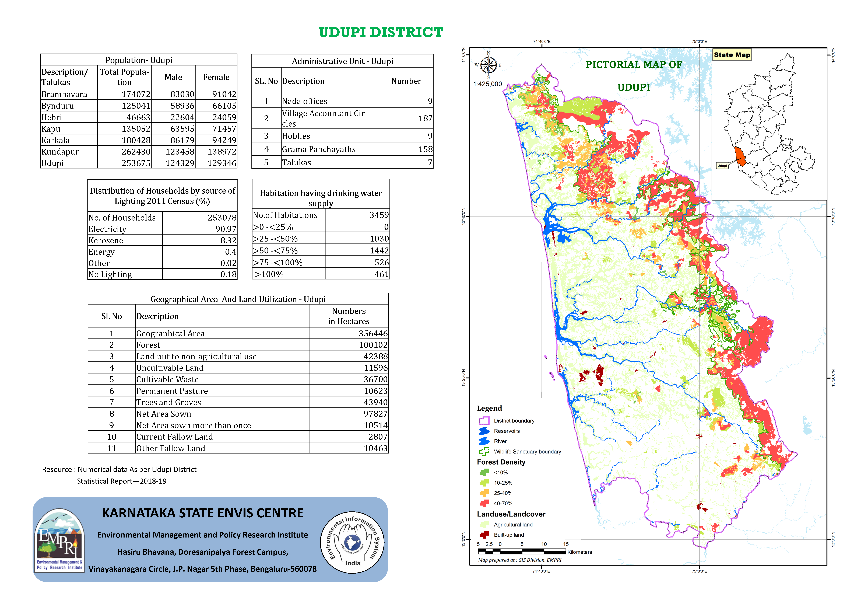The height and width of the screenshot is (614, 868).
Task: Click the Reservoirs legend symbol
Action: pos(484,431)
